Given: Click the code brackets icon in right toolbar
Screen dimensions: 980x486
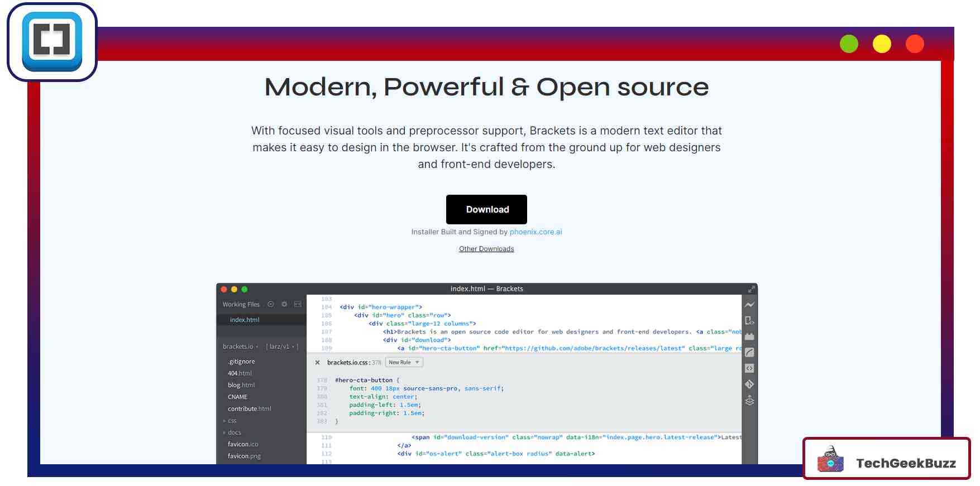Looking at the screenshot, I should pos(749,368).
